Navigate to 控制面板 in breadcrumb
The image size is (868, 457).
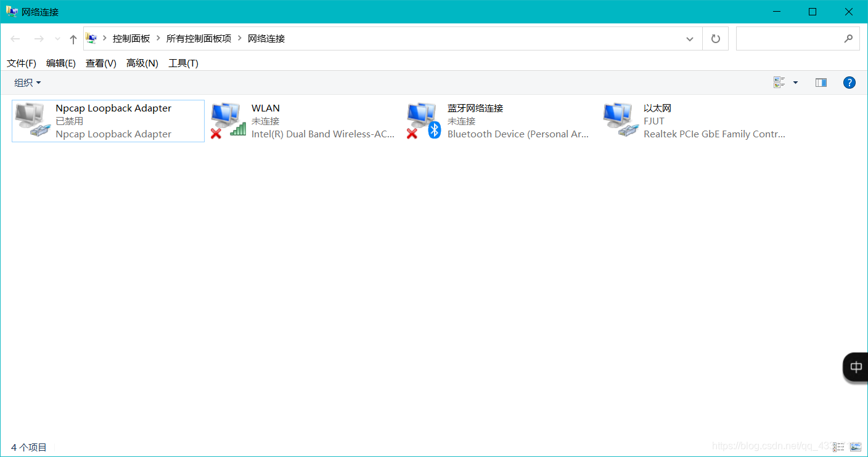coord(131,38)
